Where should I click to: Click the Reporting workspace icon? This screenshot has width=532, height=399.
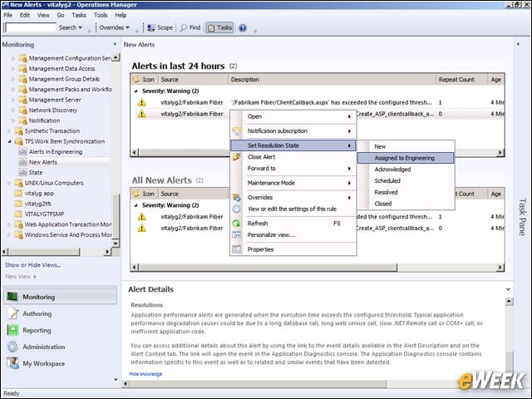pyautogui.click(x=12, y=330)
